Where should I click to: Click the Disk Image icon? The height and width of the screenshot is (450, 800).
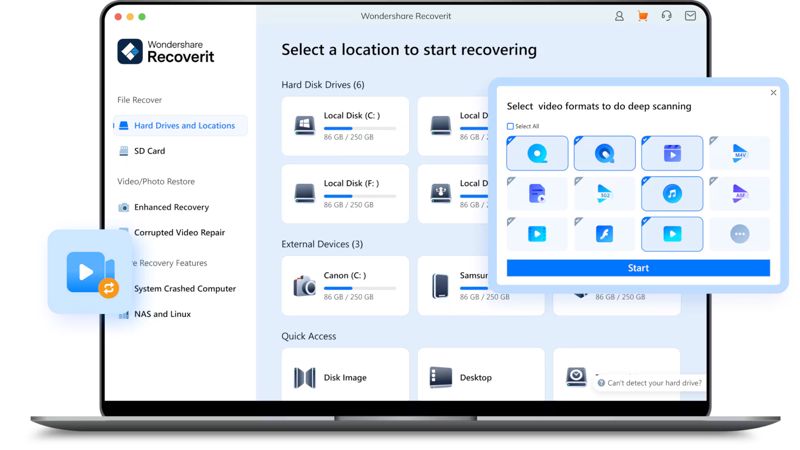(x=305, y=378)
